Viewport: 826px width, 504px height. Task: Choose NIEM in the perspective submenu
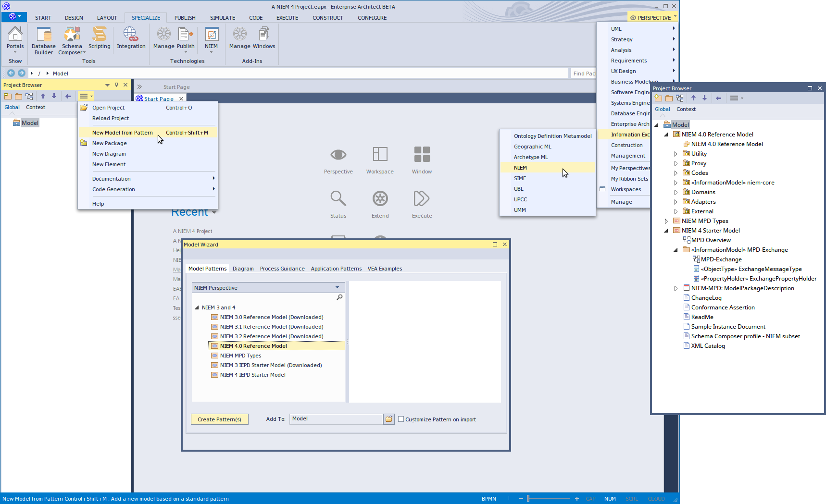point(520,168)
